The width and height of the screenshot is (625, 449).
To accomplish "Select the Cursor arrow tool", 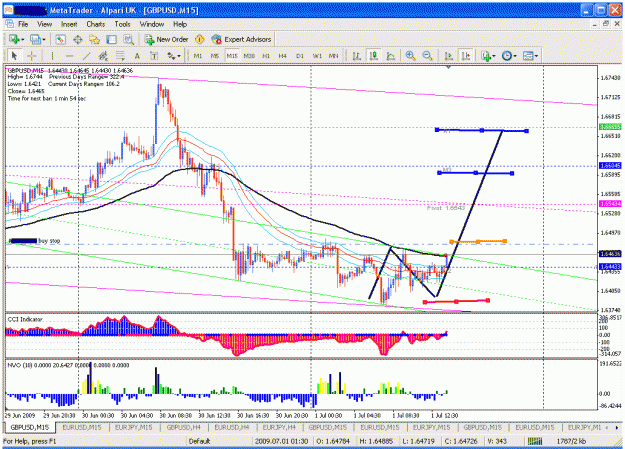I will tap(14, 56).
